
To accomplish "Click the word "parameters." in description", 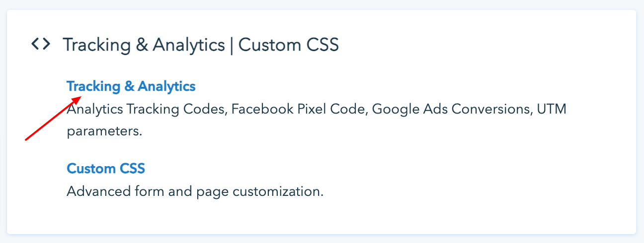I will click(x=104, y=132).
